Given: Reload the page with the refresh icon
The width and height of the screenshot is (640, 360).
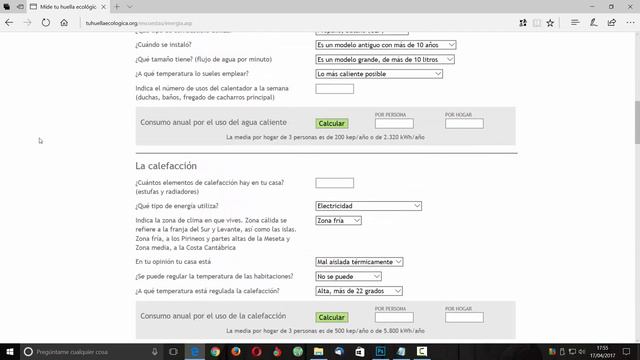Looking at the screenshot, I should [x=46, y=23].
